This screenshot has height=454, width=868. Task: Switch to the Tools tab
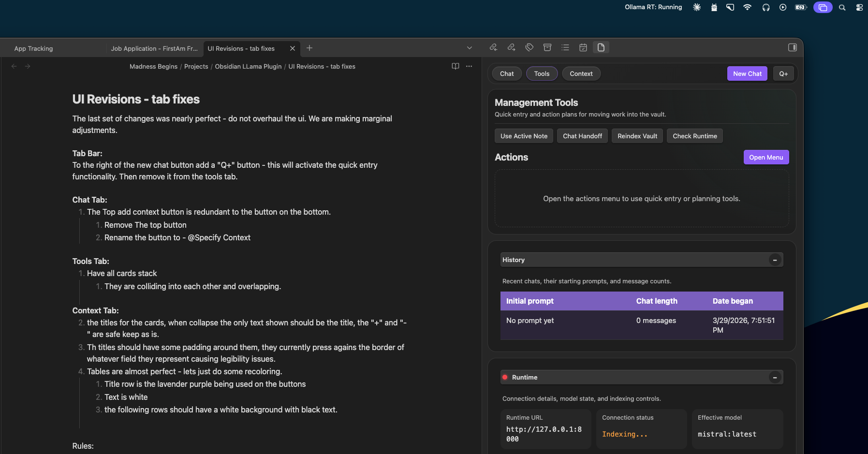click(542, 73)
